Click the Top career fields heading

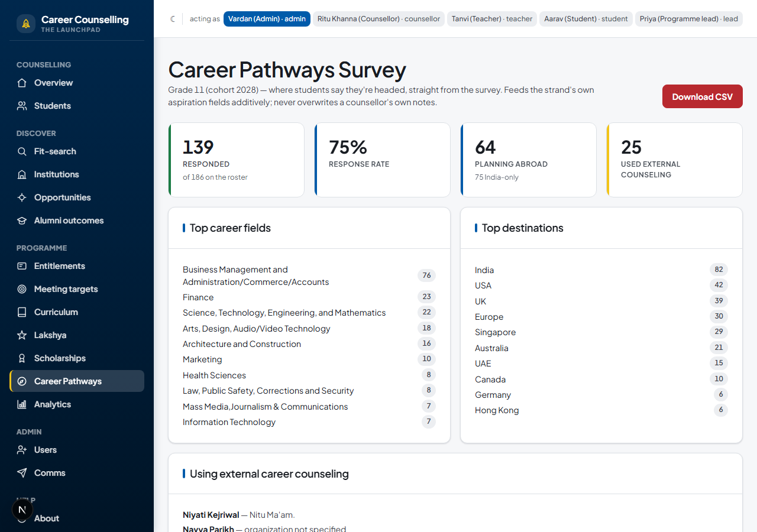pos(230,228)
